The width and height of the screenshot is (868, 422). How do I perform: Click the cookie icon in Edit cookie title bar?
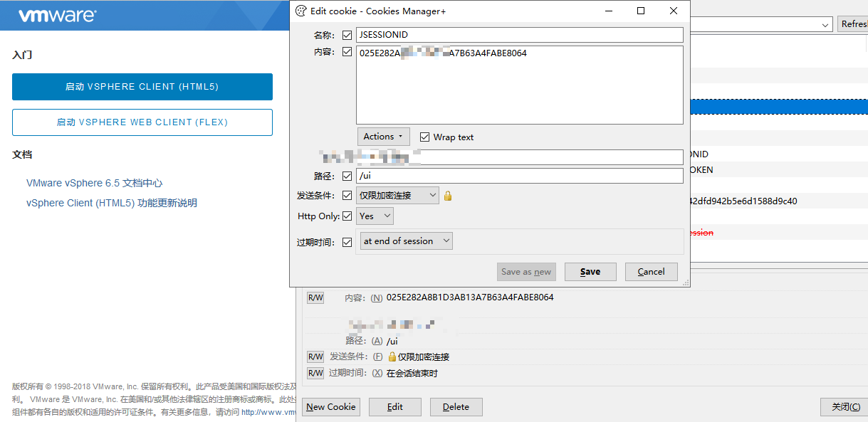(x=301, y=11)
